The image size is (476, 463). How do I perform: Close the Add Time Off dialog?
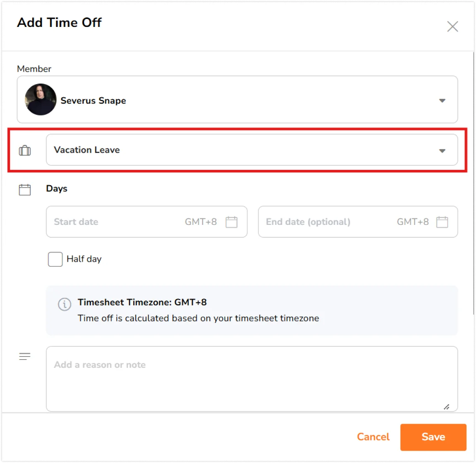tap(452, 27)
